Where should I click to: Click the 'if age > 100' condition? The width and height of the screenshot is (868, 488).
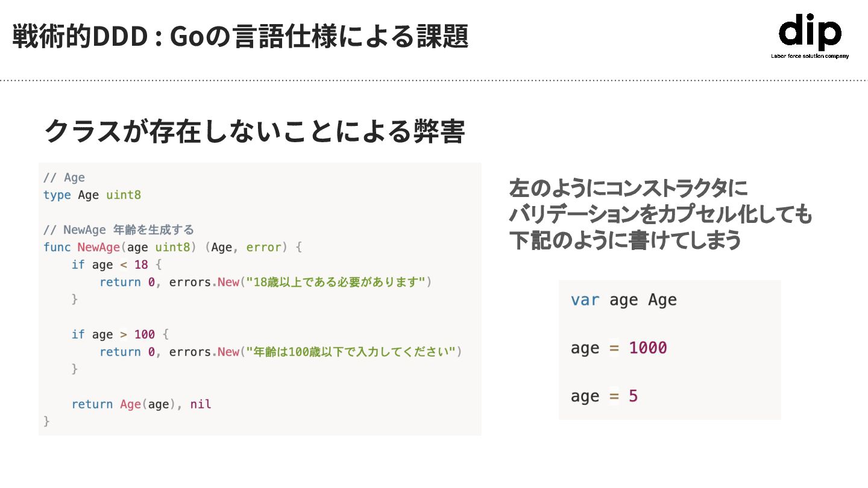point(121,334)
